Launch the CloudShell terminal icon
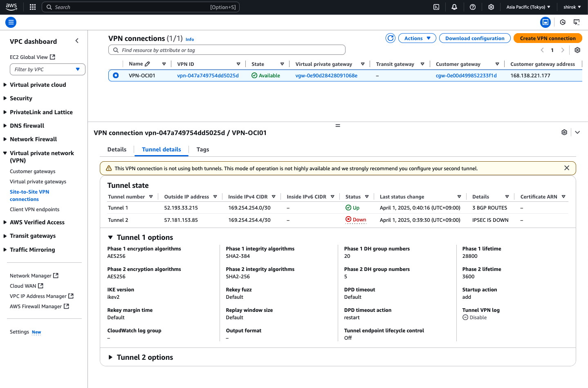This screenshot has width=588, height=388. point(436,7)
